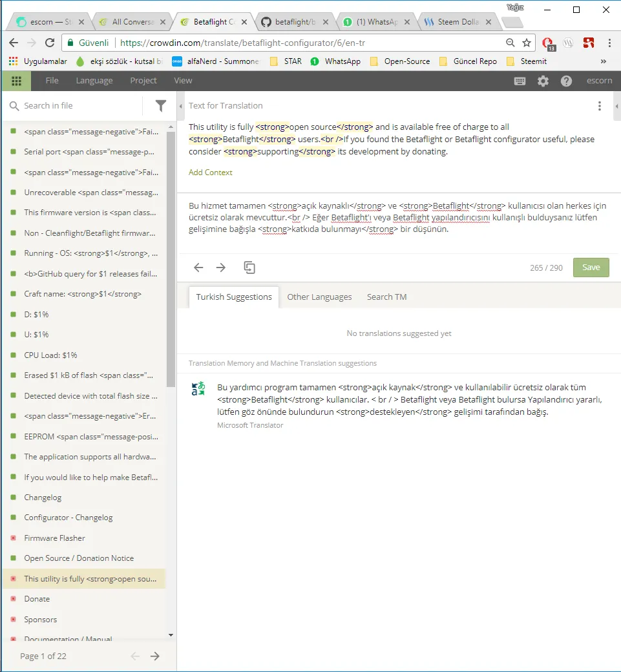Click the Add Context link

pos(211,173)
